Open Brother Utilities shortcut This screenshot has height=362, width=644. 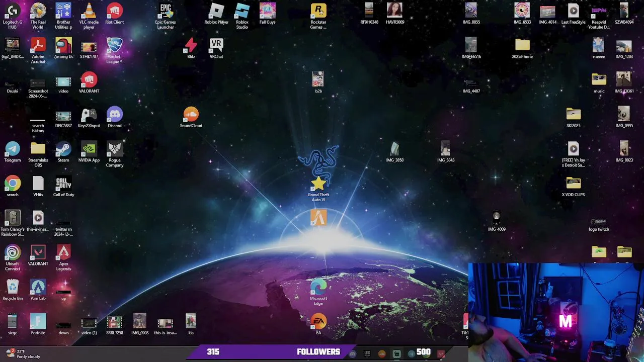63,16
